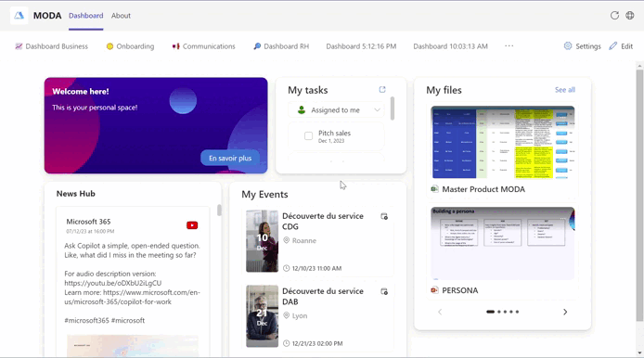Image resolution: width=644 pixels, height=358 pixels.
Task: Click the PERSONA file name
Action: (x=460, y=290)
